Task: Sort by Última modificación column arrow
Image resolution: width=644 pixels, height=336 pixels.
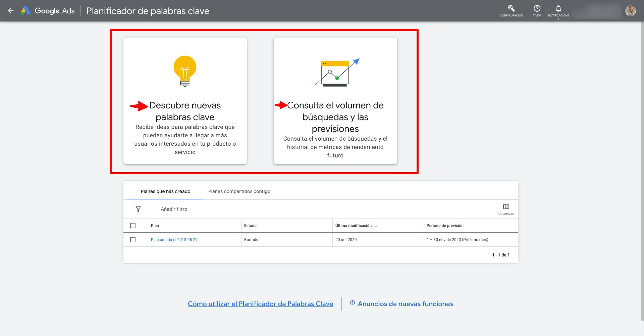Action: tap(376, 226)
